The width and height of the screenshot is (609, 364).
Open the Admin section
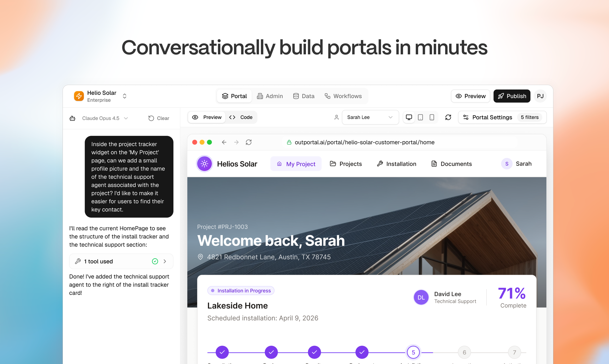click(x=270, y=96)
